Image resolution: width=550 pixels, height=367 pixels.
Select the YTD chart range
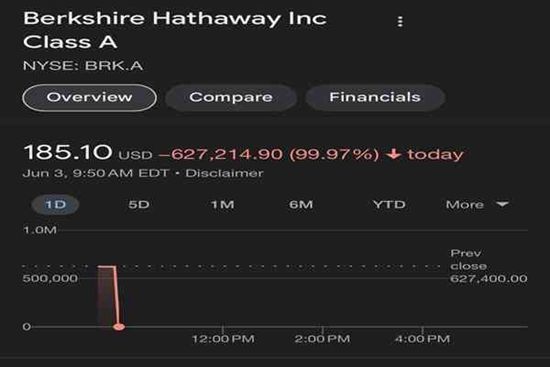pyautogui.click(x=389, y=204)
